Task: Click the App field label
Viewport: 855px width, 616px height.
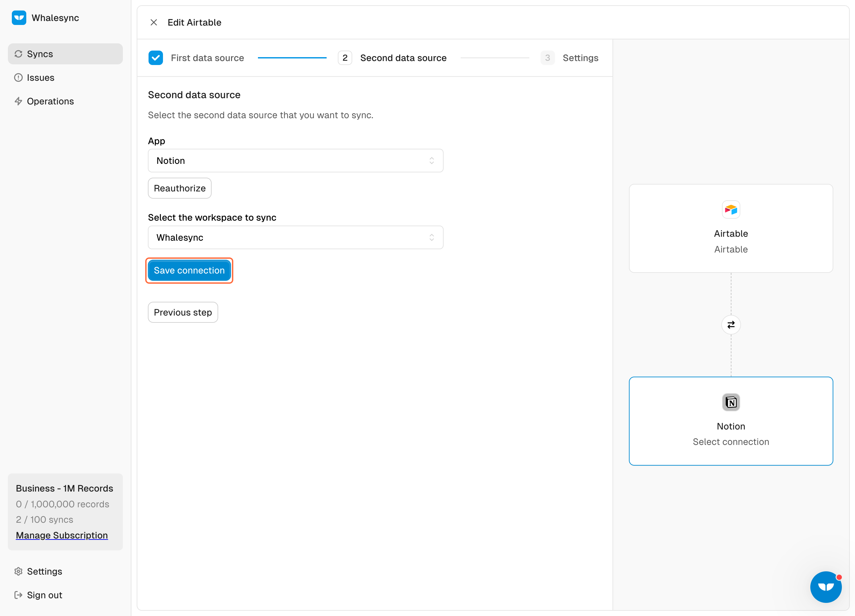Action: [x=156, y=141]
